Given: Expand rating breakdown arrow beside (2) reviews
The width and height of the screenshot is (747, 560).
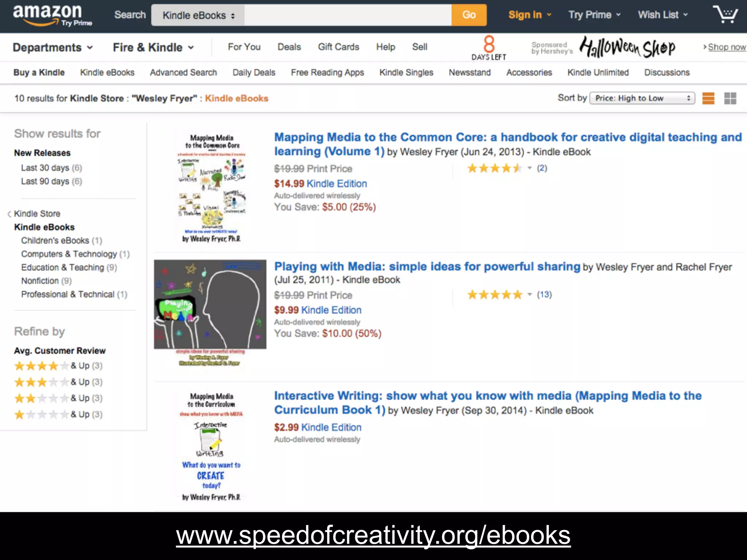Looking at the screenshot, I should pyautogui.click(x=530, y=168).
